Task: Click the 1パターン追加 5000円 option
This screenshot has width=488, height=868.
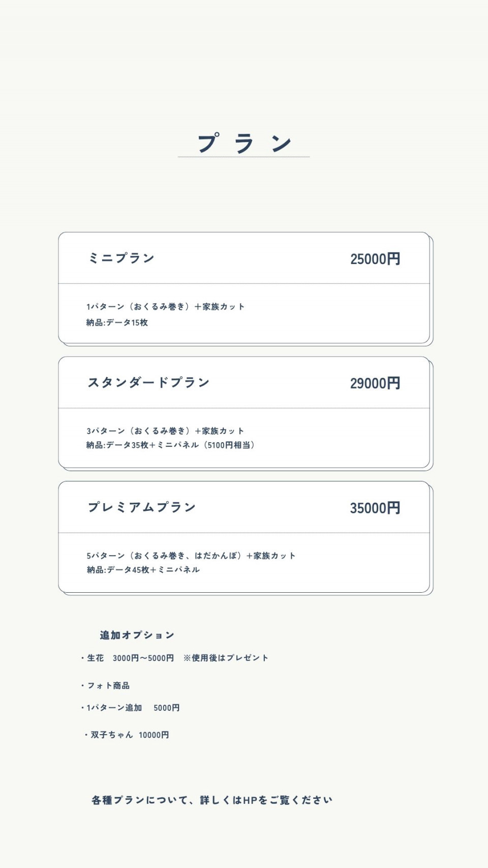Action: [x=133, y=708]
